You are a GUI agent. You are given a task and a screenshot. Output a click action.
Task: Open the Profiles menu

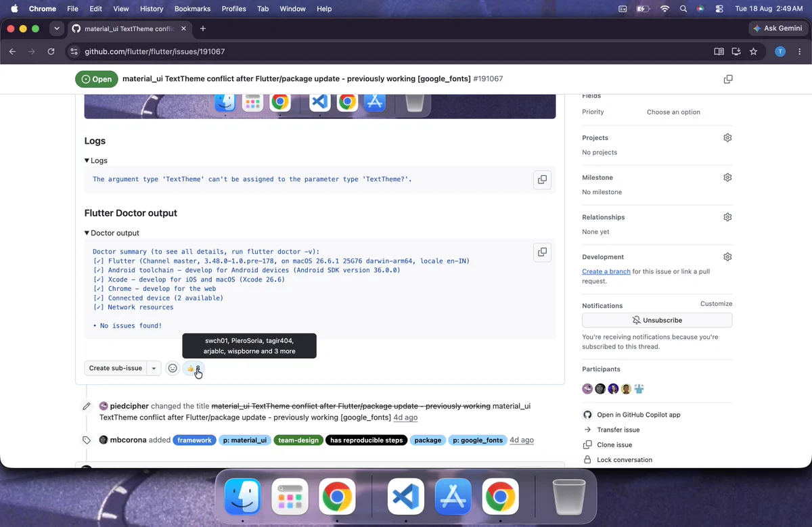(x=233, y=9)
